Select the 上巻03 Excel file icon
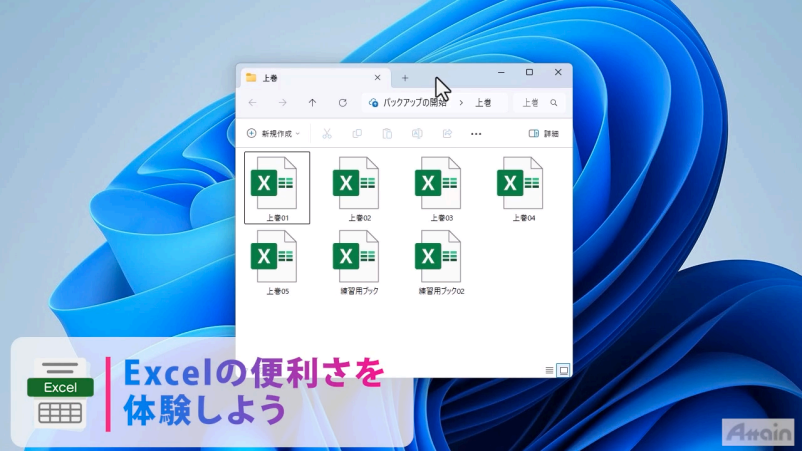 [441, 184]
